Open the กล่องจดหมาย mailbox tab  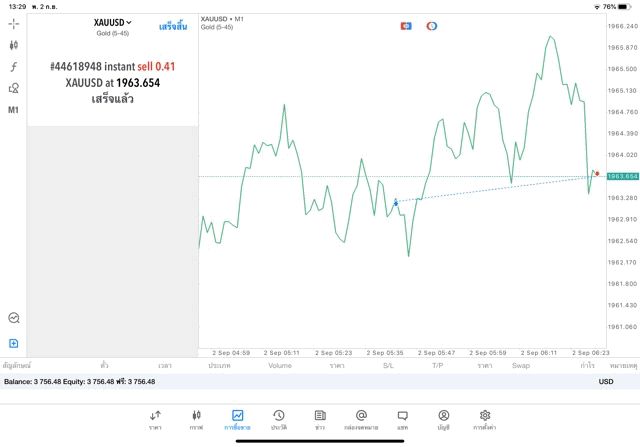361,418
